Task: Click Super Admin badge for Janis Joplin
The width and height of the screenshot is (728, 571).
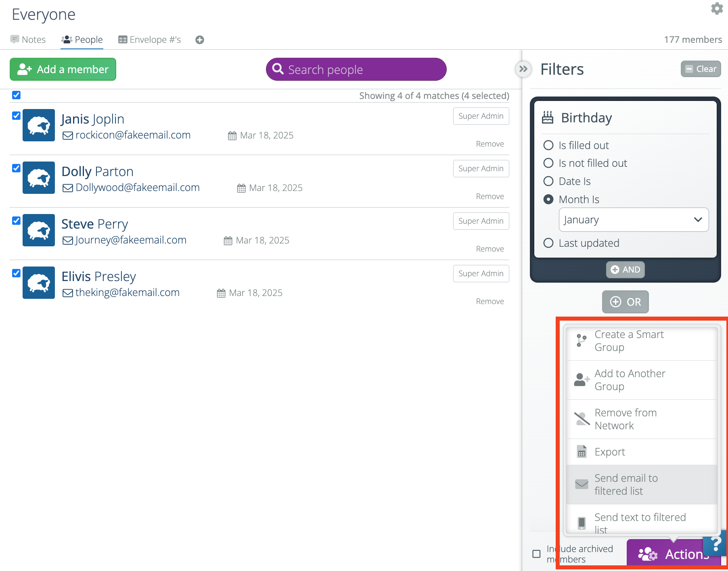Action: tap(481, 116)
